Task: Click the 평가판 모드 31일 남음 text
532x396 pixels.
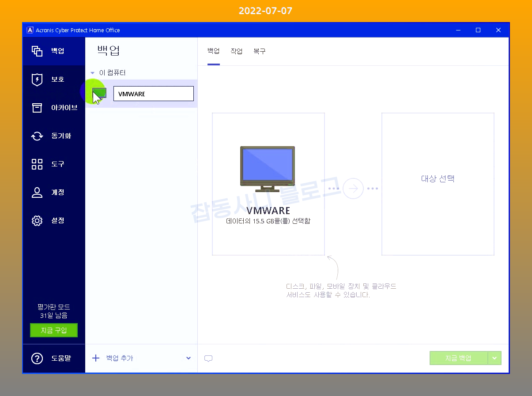Action: pos(54,311)
